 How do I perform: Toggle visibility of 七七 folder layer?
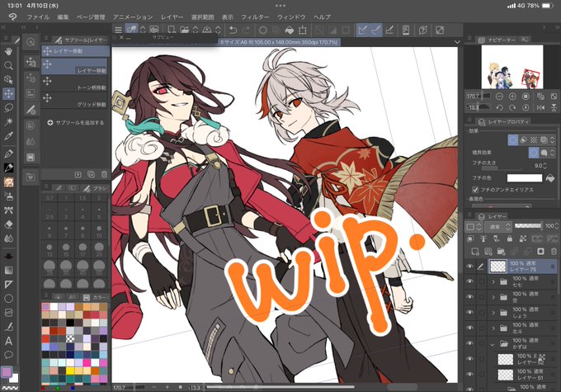point(469,281)
